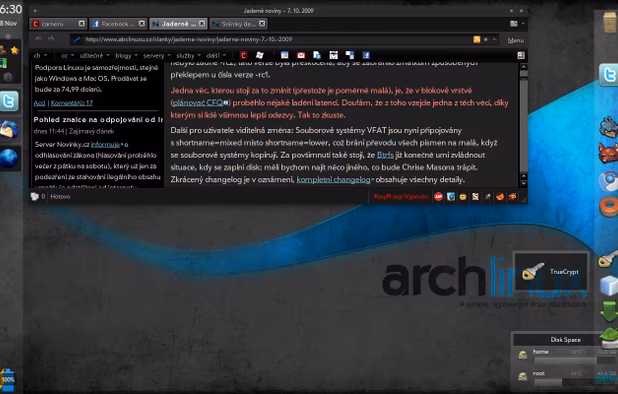Expand the 'cc' bookmark folder

tap(67, 56)
